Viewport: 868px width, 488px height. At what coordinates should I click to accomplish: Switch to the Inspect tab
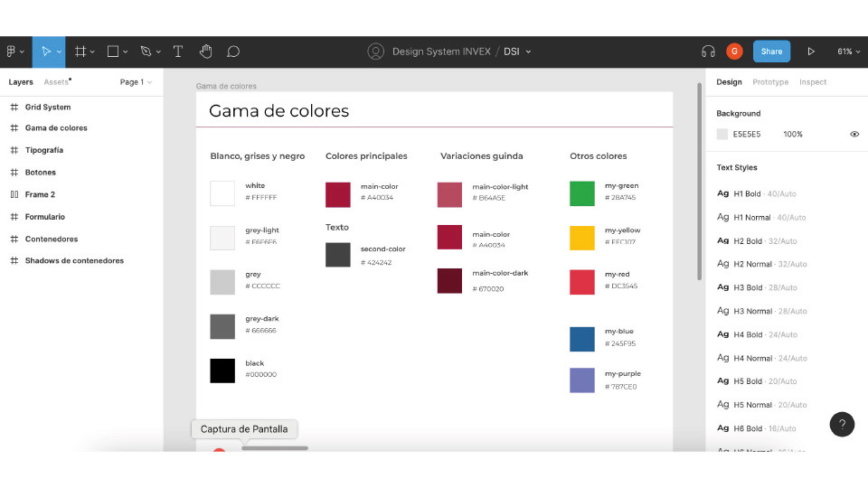pos(812,82)
